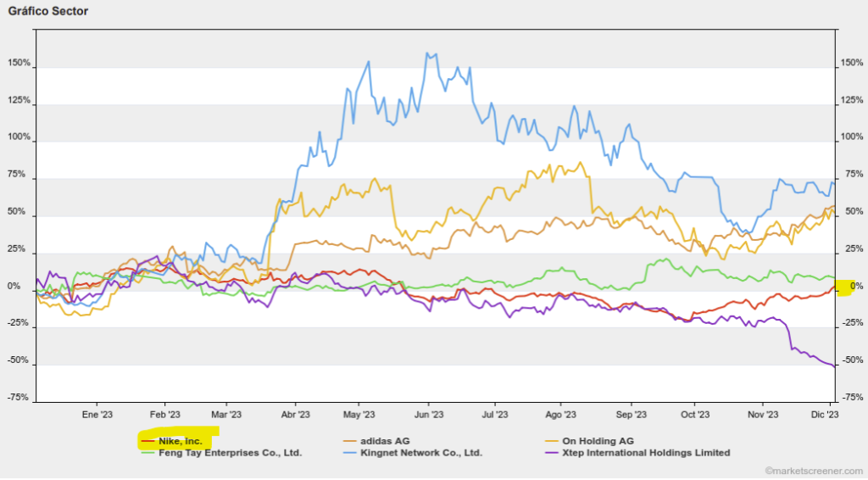Screen dimensions: 868x480
Task: Click the blue line marker beside Kingnet Network
Action: (x=348, y=453)
